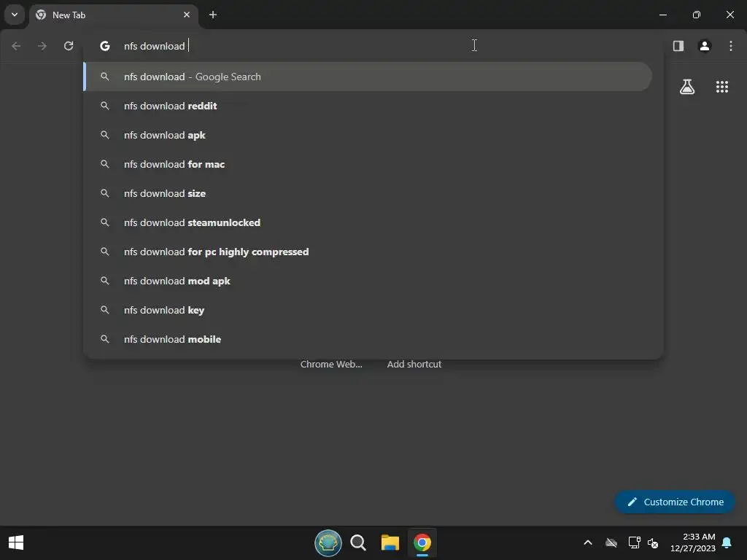
Task: Pick the nfs download mobile suggestion
Action: pyautogui.click(x=368, y=339)
